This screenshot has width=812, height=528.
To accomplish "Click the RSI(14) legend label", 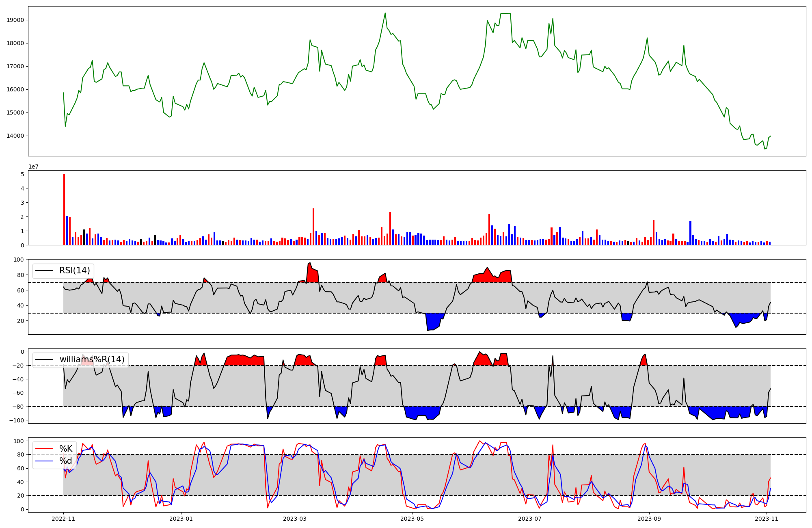I will point(75,270).
